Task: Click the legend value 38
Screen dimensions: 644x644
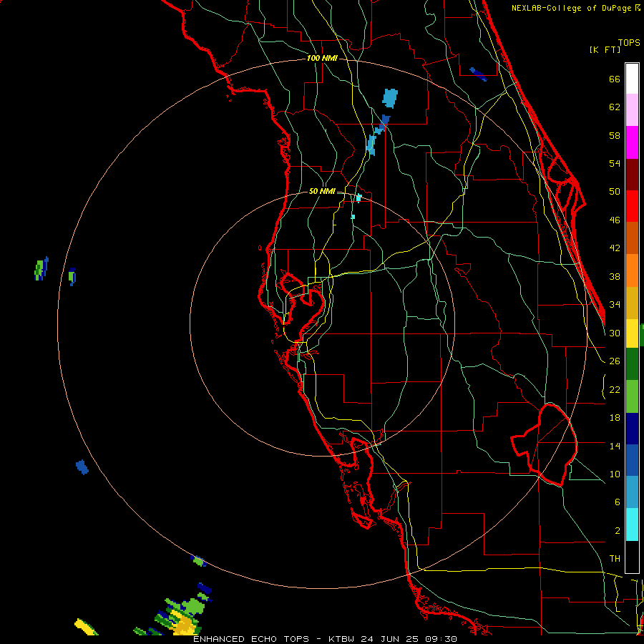Action: 615,276
